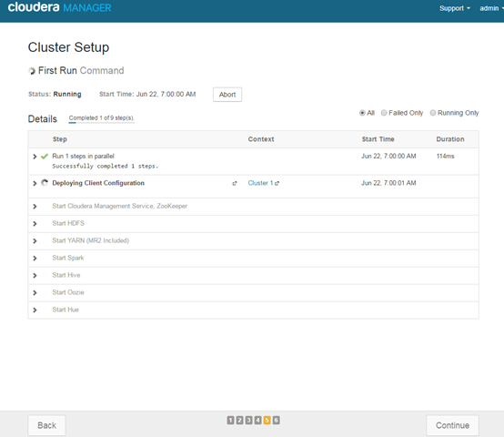Click the 'Status: Running' text
Screen dimensions: 504x437
point(55,94)
